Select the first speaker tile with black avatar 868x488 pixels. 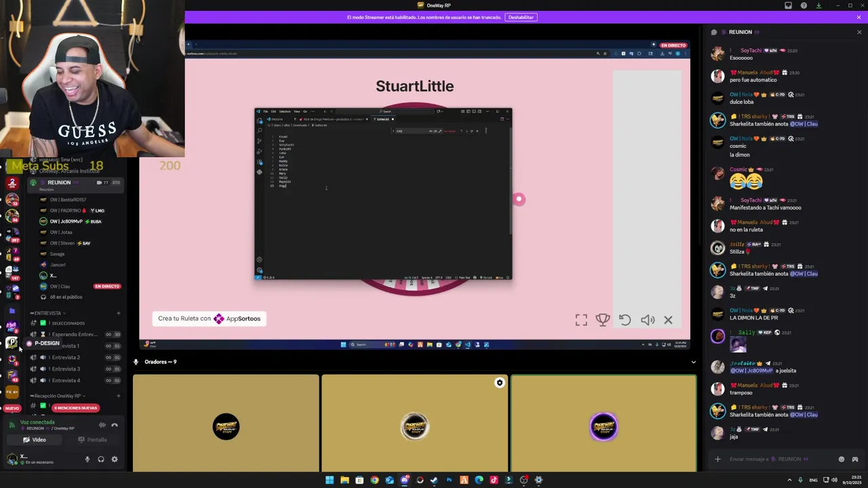coord(226,423)
